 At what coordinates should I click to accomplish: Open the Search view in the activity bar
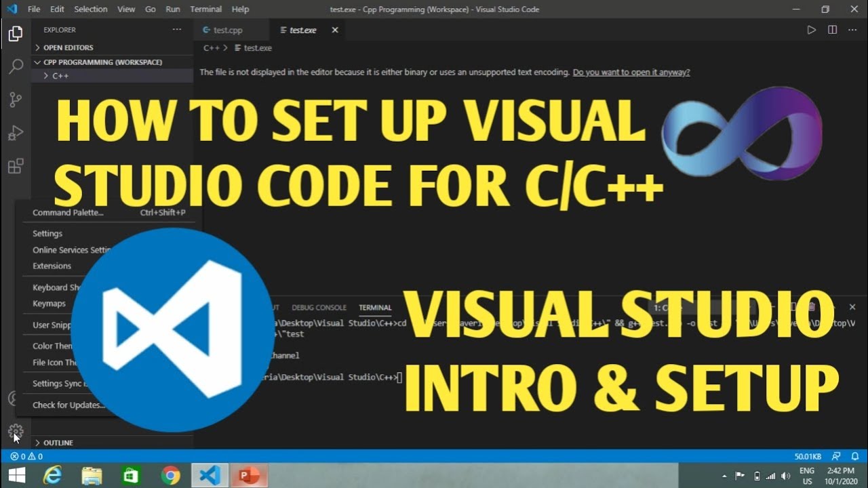coord(15,66)
